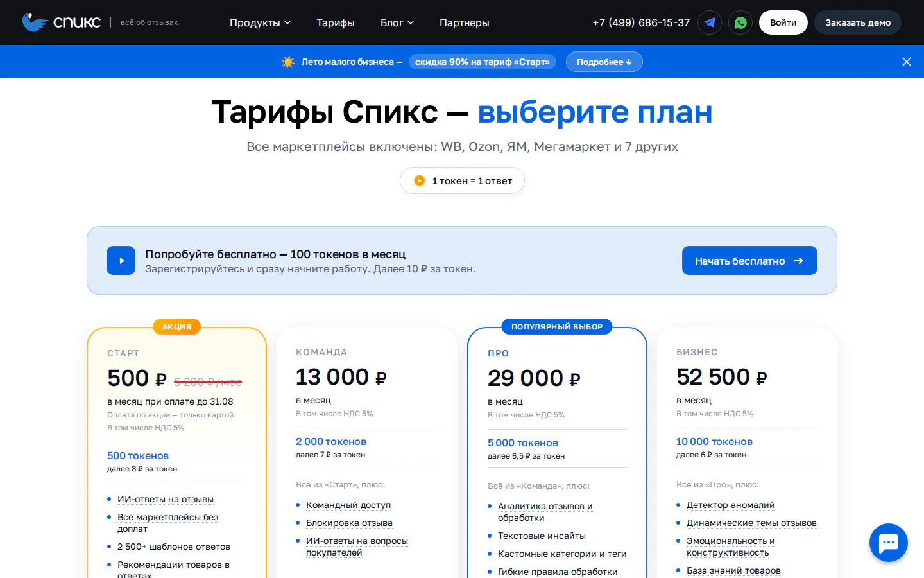Click the Все маркетплейсы без доплат feature

[168, 523]
